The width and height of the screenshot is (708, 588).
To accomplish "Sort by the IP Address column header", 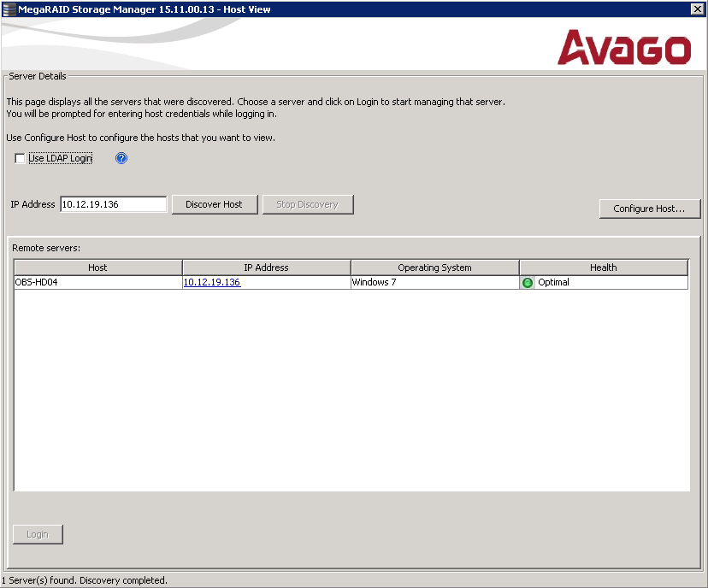I will pyautogui.click(x=267, y=268).
